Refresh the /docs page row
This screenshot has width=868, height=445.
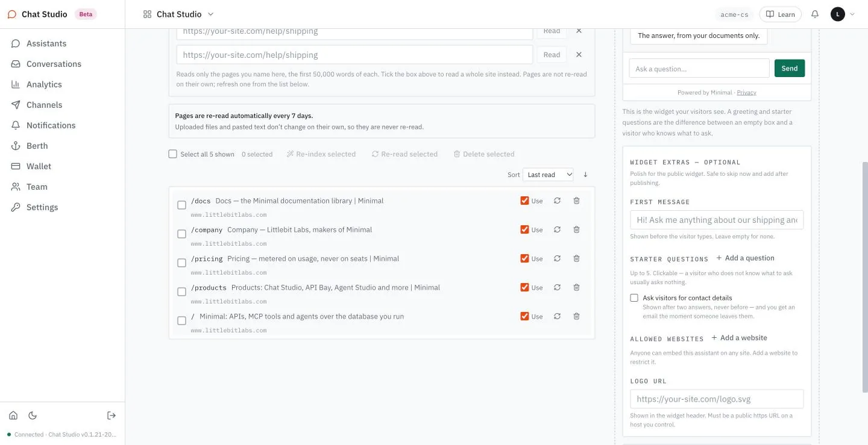click(x=557, y=201)
